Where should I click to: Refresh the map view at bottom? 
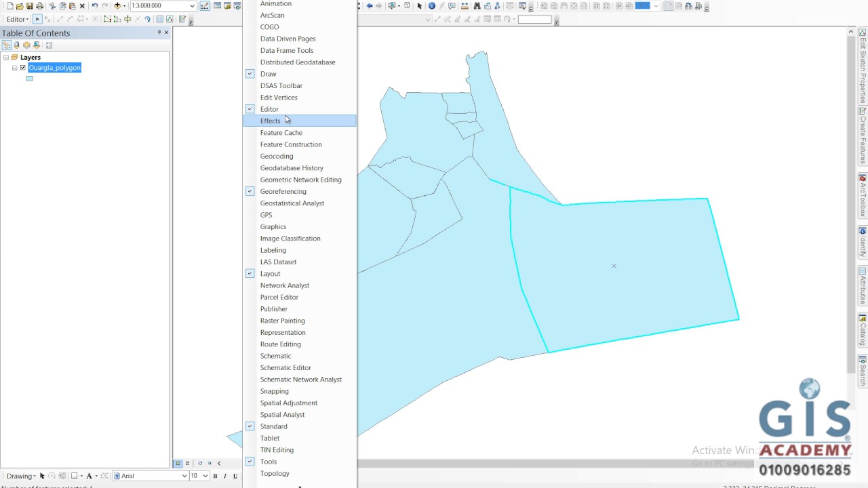coord(200,464)
